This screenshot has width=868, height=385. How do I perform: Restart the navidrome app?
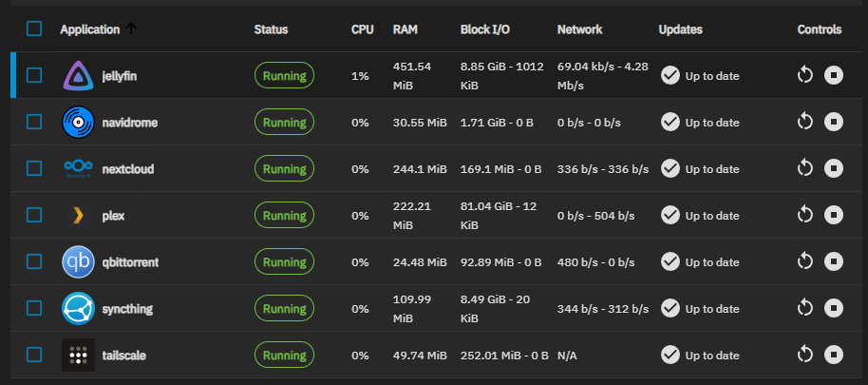pyautogui.click(x=805, y=122)
